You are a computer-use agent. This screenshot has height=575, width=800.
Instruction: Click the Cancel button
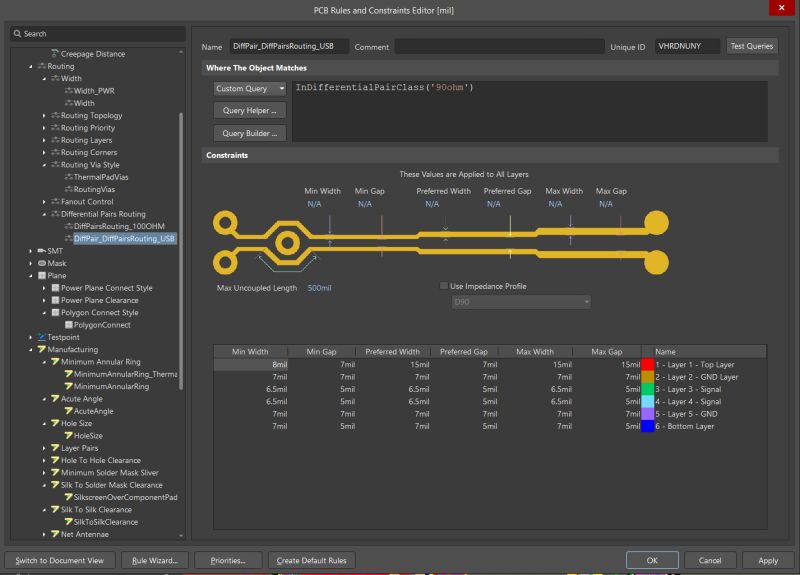(x=710, y=560)
